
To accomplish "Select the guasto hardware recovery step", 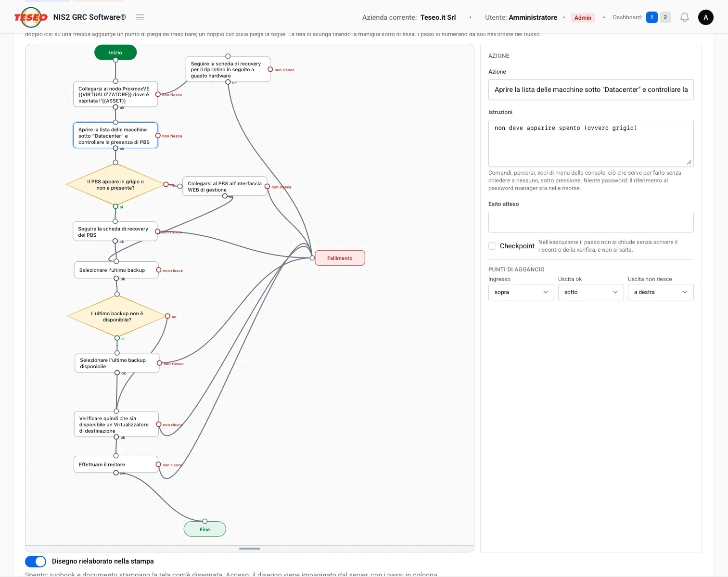I will click(x=228, y=69).
